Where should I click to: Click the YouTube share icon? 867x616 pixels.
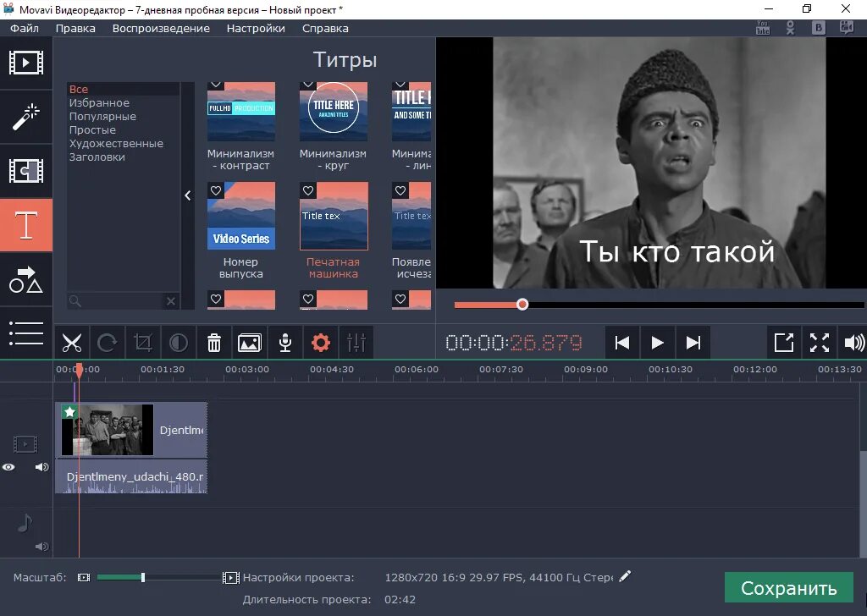point(763,28)
